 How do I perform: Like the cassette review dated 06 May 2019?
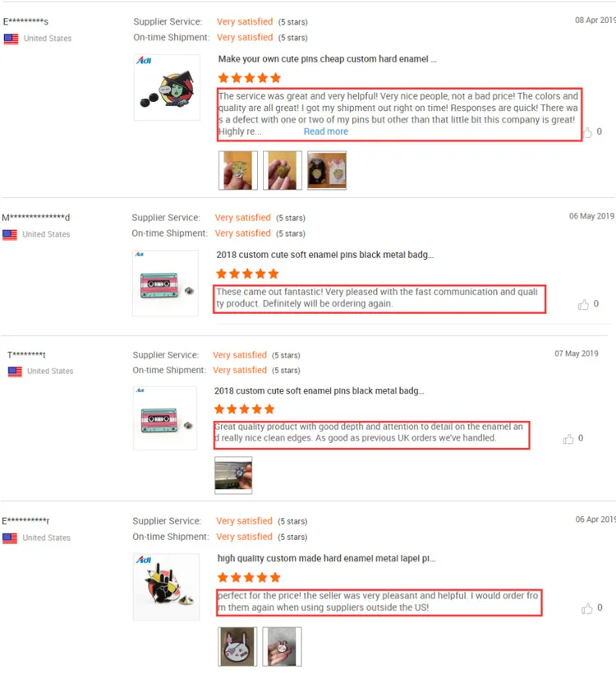[583, 304]
